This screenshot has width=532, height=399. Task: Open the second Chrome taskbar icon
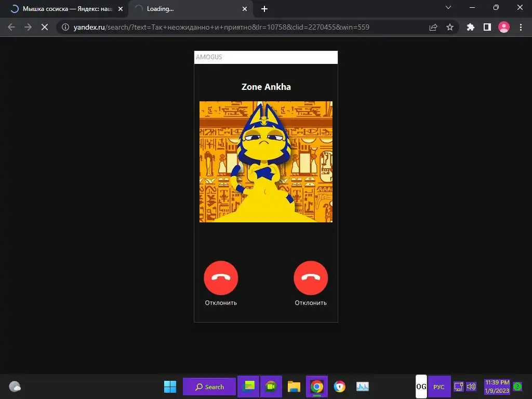[340, 387]
